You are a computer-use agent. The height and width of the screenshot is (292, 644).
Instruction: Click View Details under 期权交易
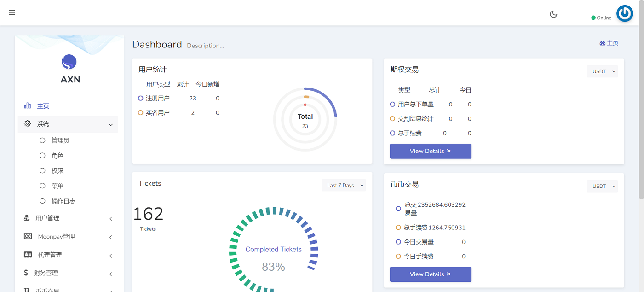coord(431,151)
